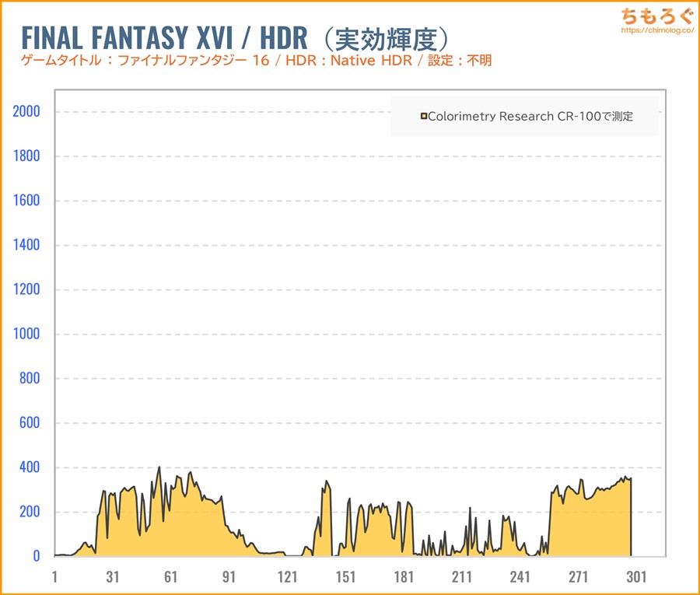The image size is (700, 595).
Task: Click the ちもろぐ site logo
Action: pos(657,16)
